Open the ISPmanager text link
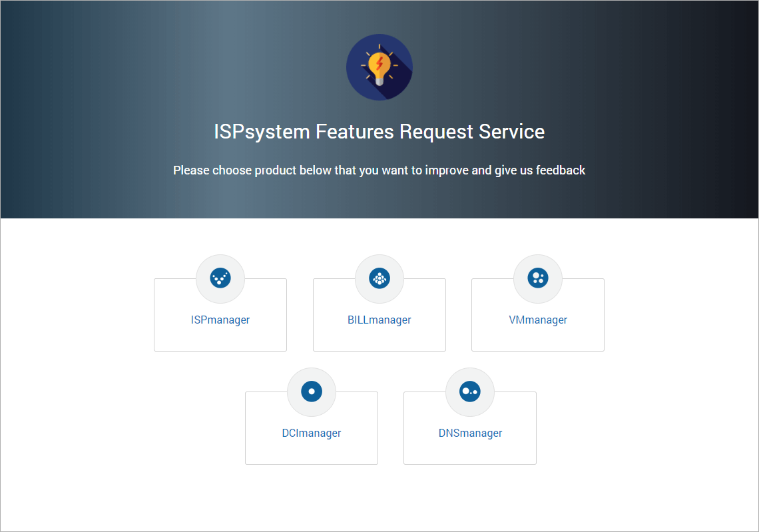The width and height of the screenshot is (759, 532). (x=220, y=320)
